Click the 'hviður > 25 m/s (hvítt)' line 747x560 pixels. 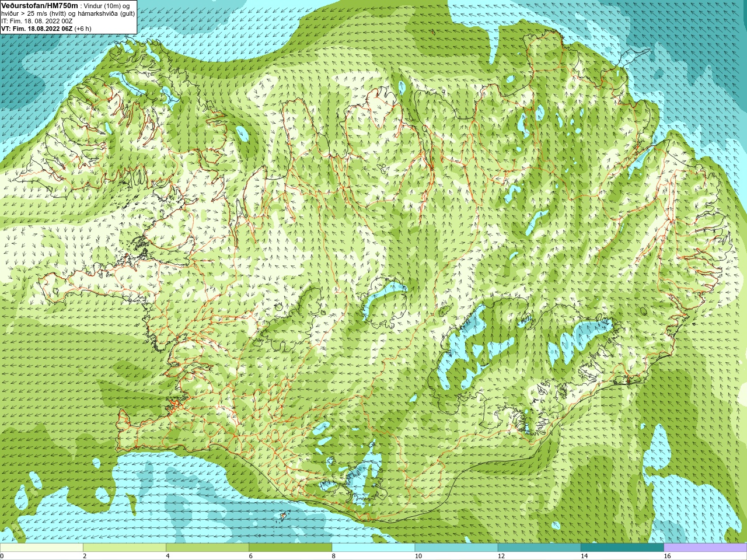coord(68,13)
